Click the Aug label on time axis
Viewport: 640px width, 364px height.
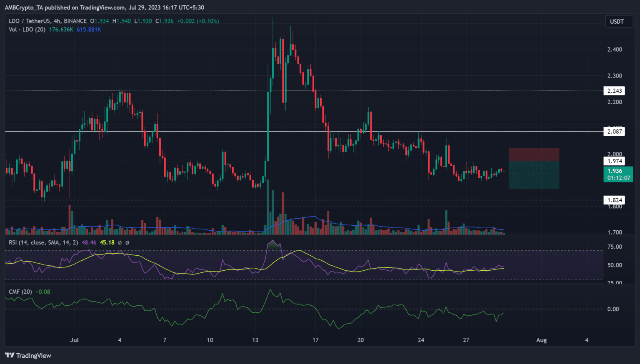pos(541,340)
